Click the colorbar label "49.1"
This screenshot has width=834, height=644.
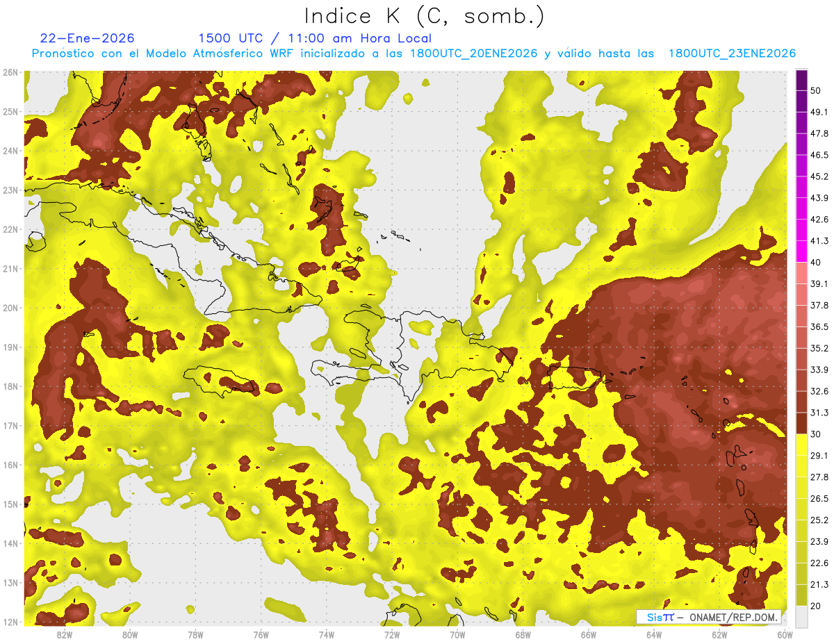coord(819,111)
